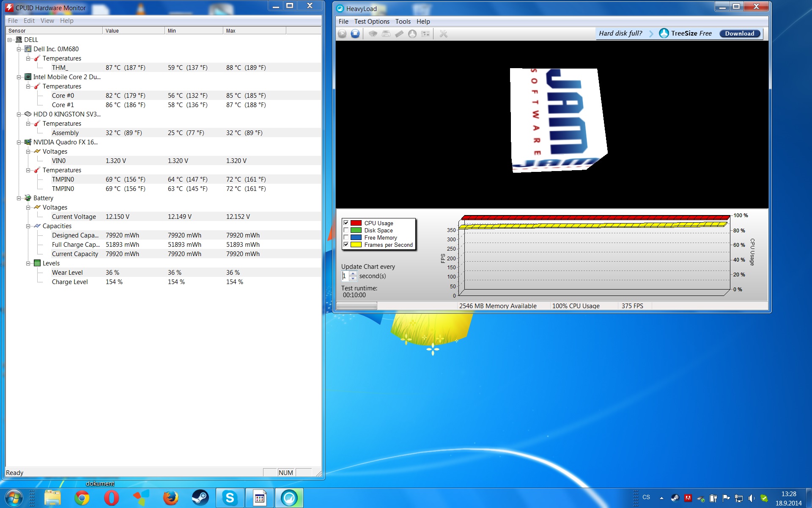The image size is (812, 508).
Task: Click the hard disk stress icon
Action: click(386, 34)
